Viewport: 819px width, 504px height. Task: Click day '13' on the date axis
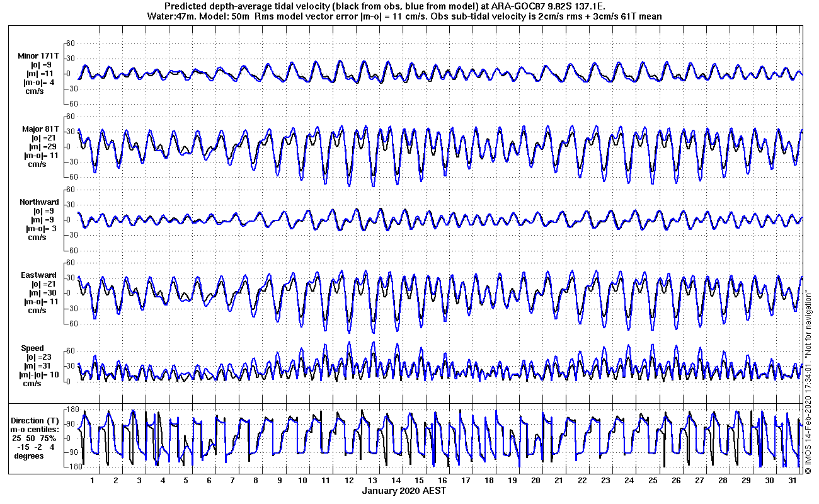pos(372,480)
